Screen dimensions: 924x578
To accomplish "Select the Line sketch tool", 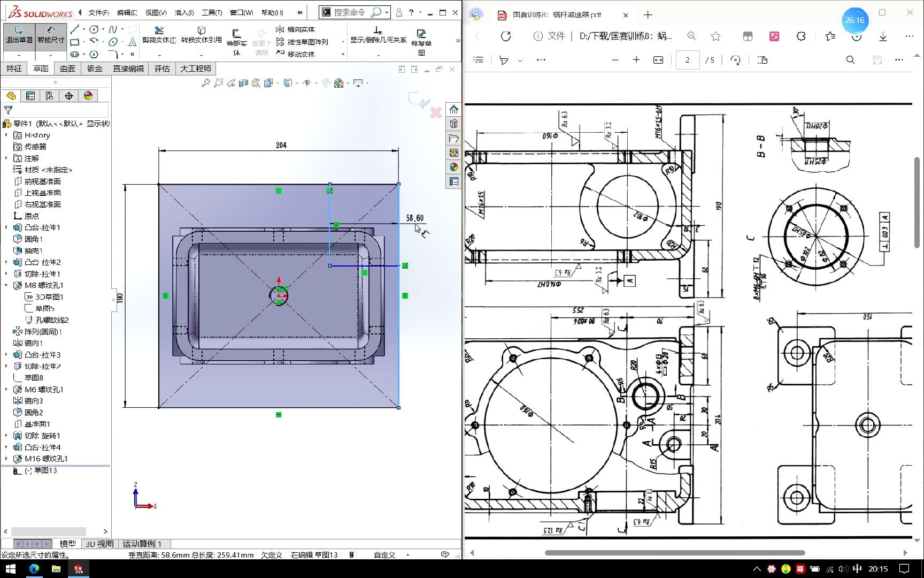I will 75,29.
